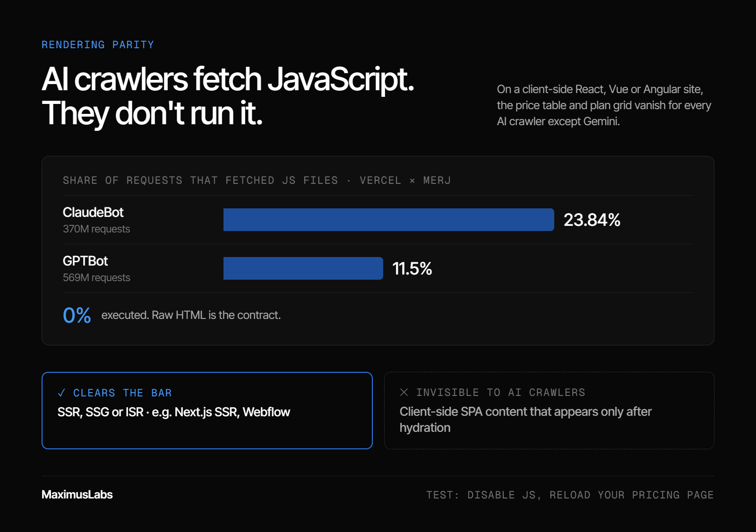The height and width of the screenshot is (532, 756).
Task: Click the X icon beside INVISIBLE TO AI CRAWLERS
Action: (404, 392)
